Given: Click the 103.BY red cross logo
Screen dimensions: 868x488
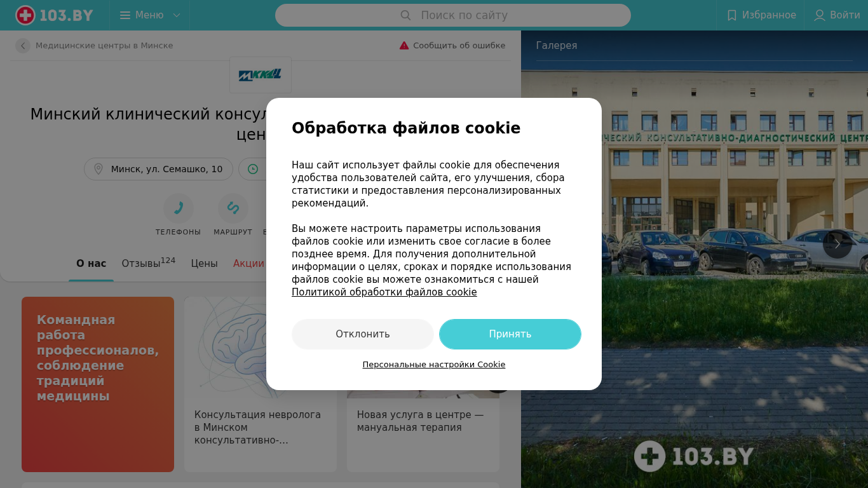Looking at the screenshot, I should pyautogui.click(x=25, y=15).
